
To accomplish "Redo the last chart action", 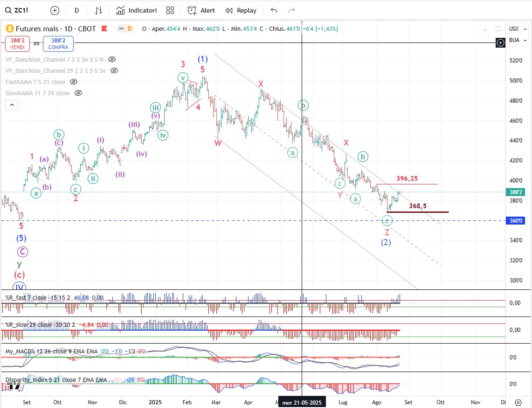I will pyautogui.click(x=292, y=10).
